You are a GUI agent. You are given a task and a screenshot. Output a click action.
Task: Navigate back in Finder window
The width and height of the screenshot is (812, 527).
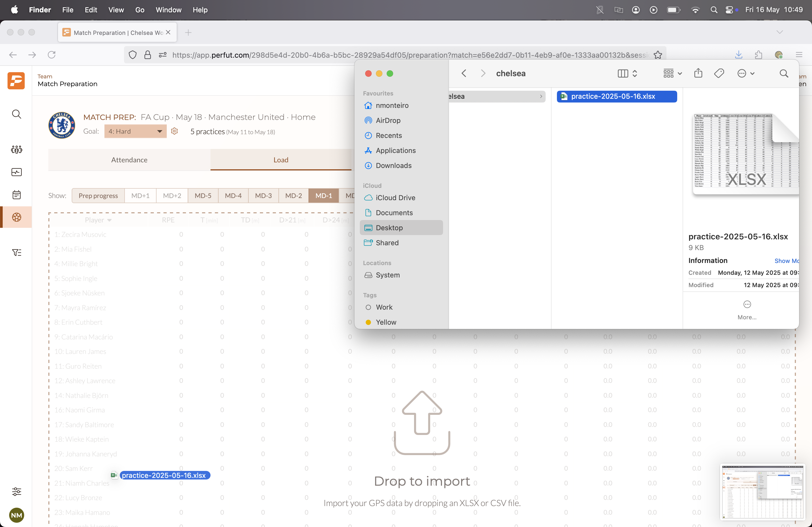click(x=464, y=73)
